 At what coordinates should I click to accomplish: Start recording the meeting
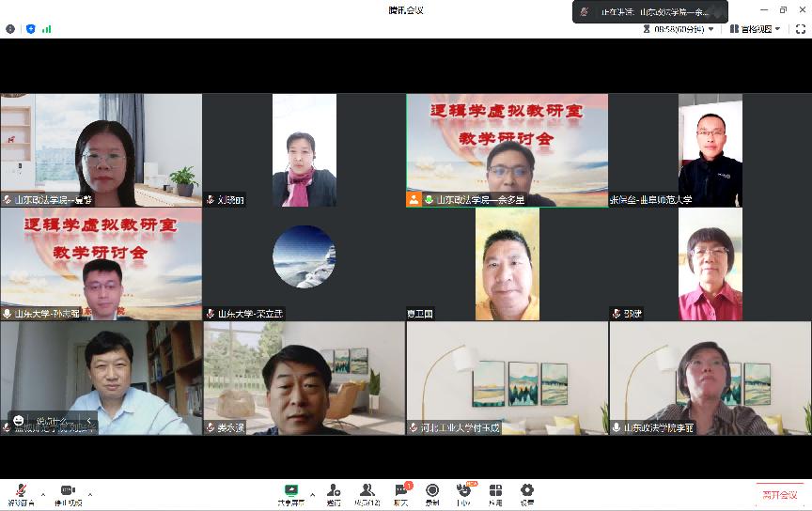coord(432,492)
